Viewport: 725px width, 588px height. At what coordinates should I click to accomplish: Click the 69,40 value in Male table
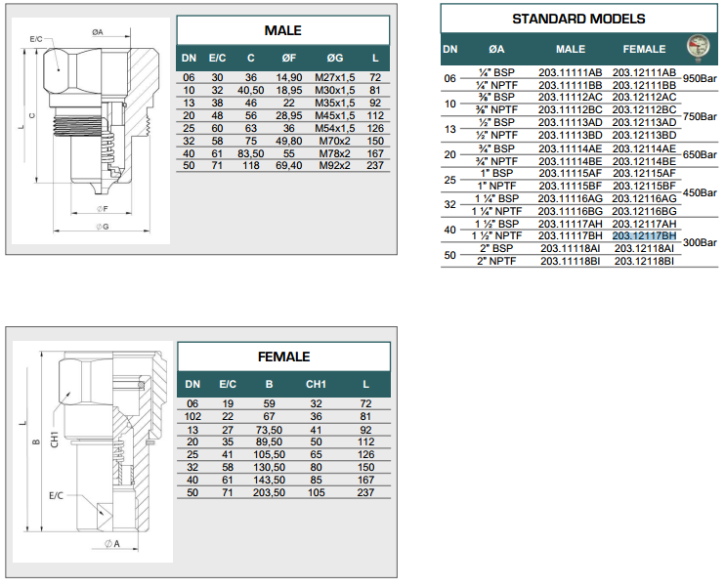tap(289, 165)
